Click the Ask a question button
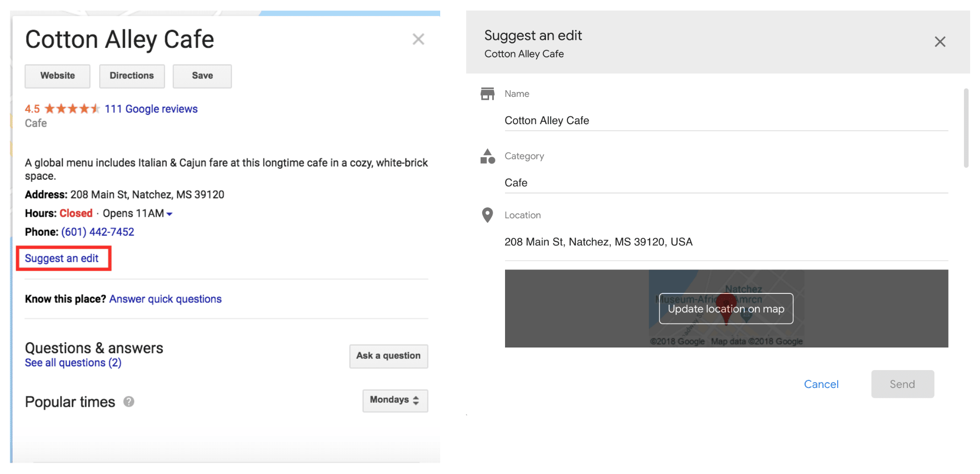The height and width of the screenshot is (474, 980). click(389, 356)
